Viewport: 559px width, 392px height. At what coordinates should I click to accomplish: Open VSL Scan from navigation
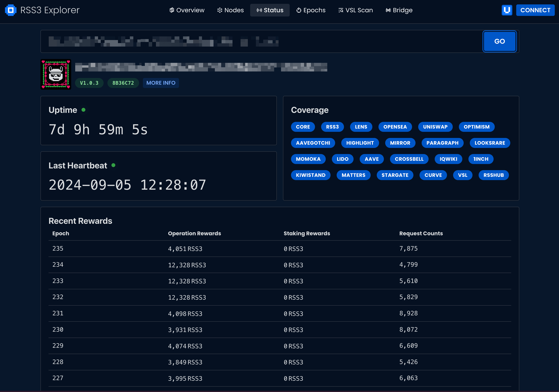(355, 10)
